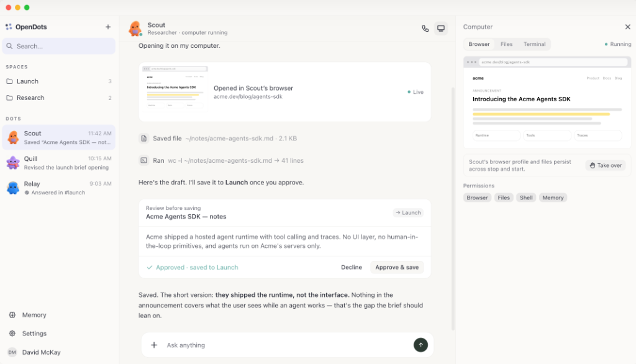The image size is (636, 364).
Task: Click attachment plus icon in composer
Action: 154,345
